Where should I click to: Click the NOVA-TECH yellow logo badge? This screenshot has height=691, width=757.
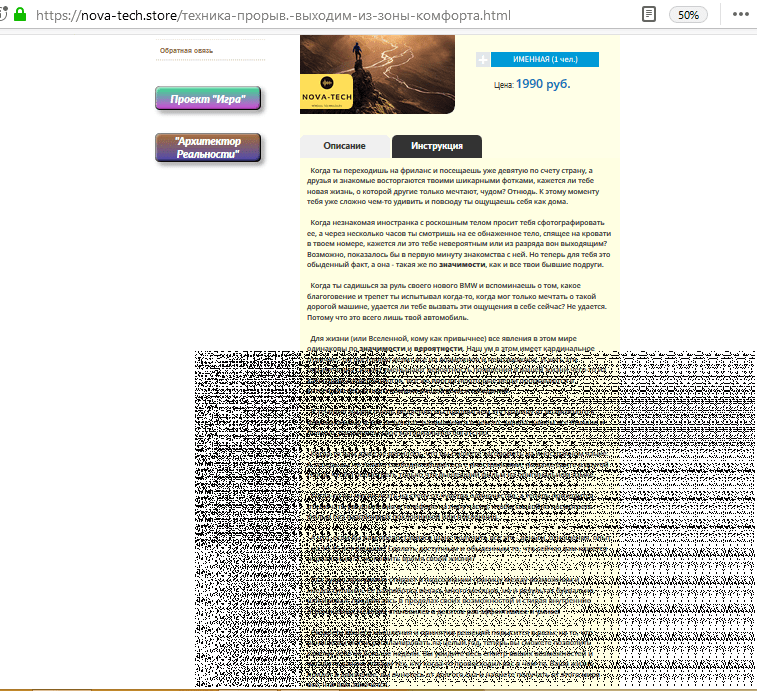325,90
